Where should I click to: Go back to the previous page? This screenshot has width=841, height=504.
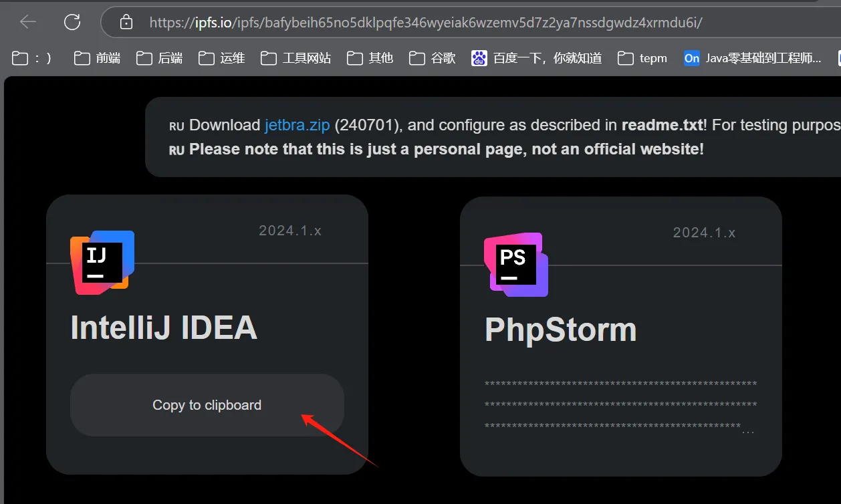[28, 23]
